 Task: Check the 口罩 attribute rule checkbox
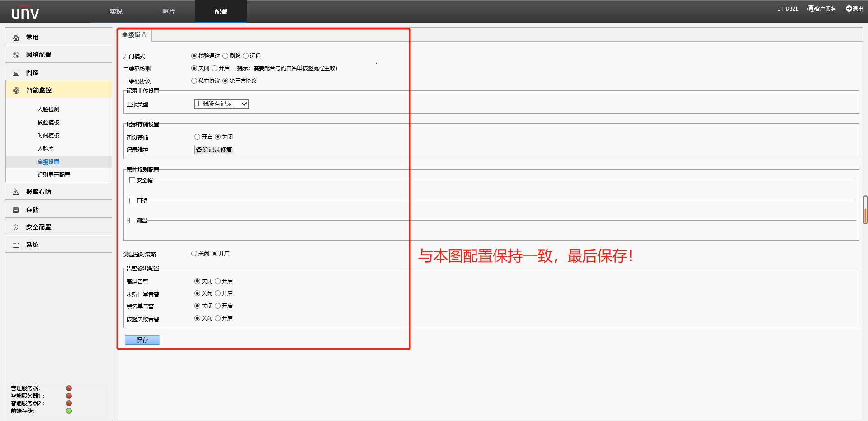click(132, 200)
